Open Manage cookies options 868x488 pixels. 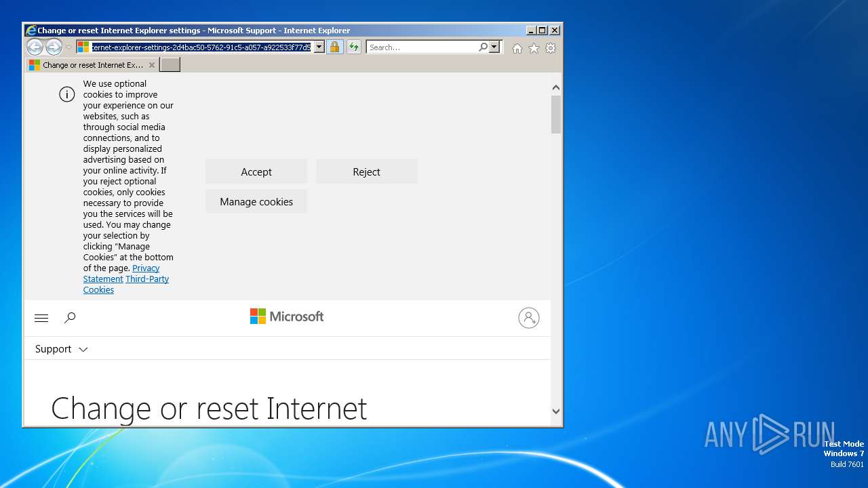tap(256, 201)
